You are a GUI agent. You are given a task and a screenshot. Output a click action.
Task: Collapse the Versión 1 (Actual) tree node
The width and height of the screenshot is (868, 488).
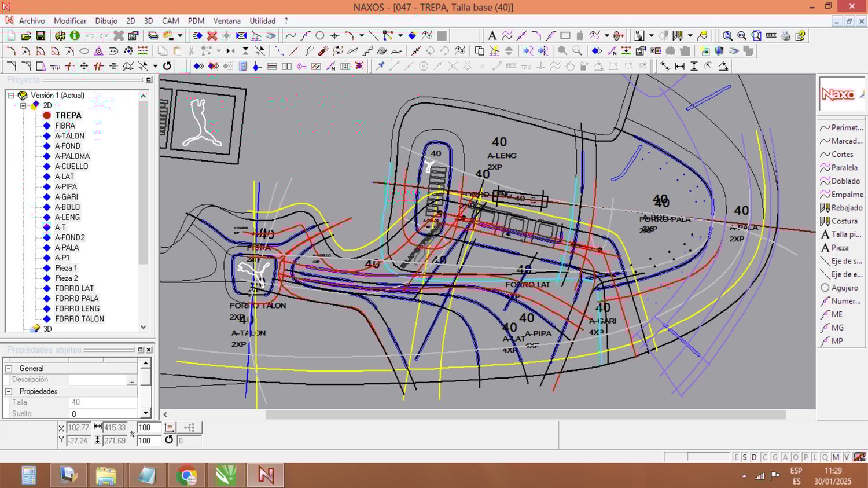[x=11, y=96]
